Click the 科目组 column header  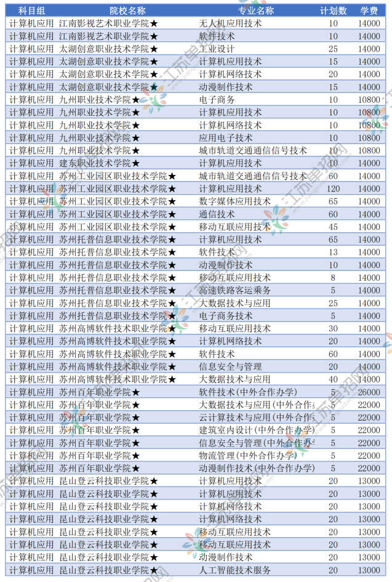tap(31, 10)
